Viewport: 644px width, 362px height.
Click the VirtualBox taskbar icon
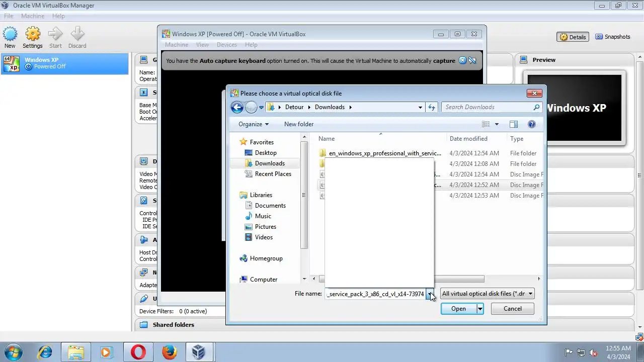pyautogui.click(x=199, y=352)
